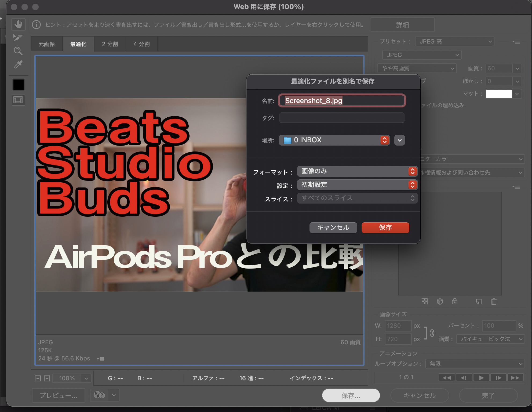This screenshot has height=412, width=532.
Task: Select the Hand tool
Action: [x=18, y=24]
